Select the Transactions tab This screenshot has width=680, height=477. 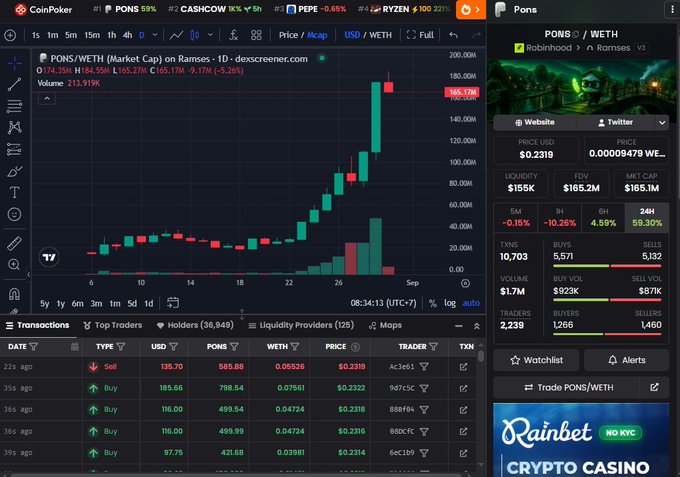[37, 325]
